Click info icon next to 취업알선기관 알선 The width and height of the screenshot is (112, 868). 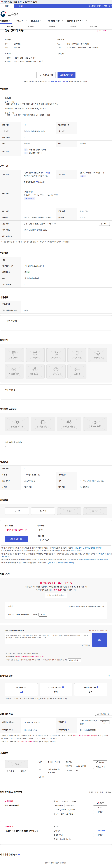pyautogui.click(x=63, y=687)
